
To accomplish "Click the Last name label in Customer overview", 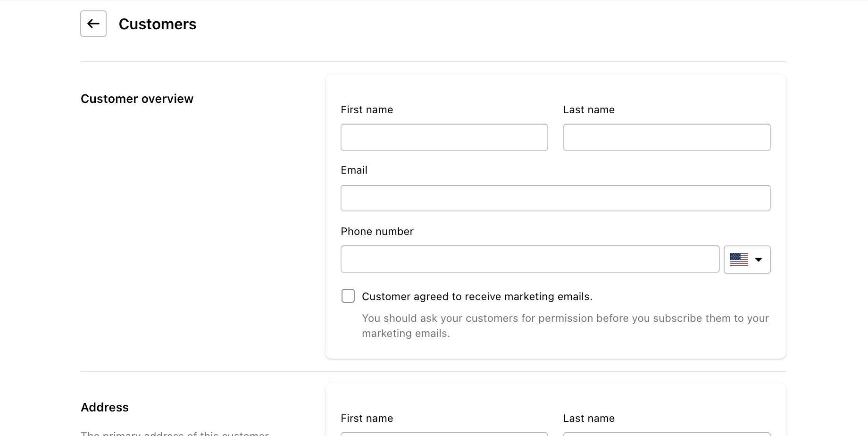I will click(589, 109).
